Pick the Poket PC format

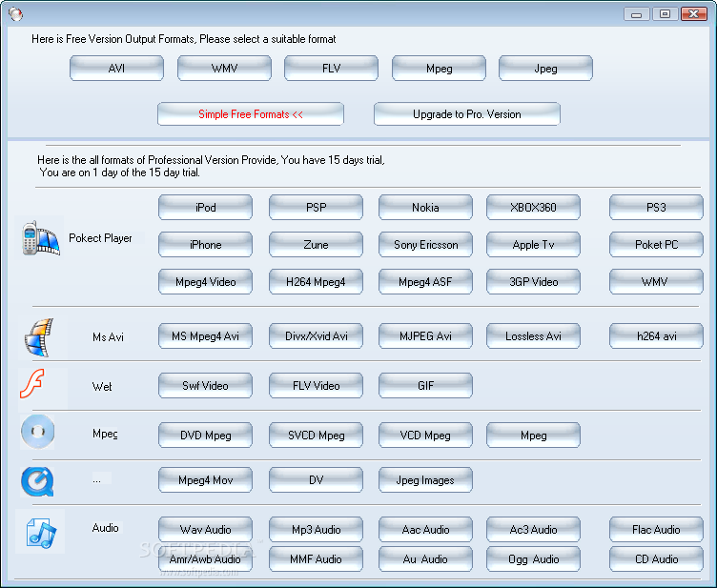tap(656, 245)
